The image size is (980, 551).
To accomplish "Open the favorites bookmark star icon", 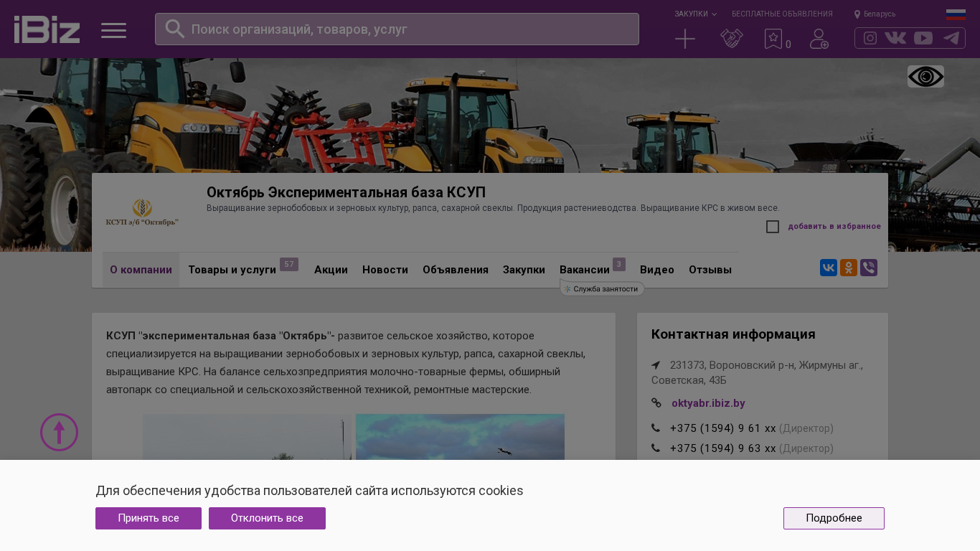I will [773, 39].
